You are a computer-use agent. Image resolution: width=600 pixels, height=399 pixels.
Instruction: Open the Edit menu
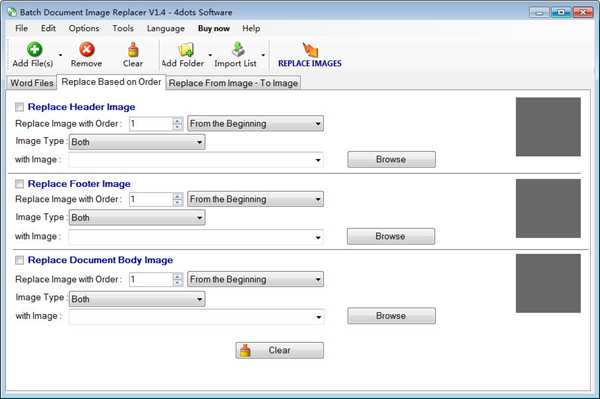(48, 28)
